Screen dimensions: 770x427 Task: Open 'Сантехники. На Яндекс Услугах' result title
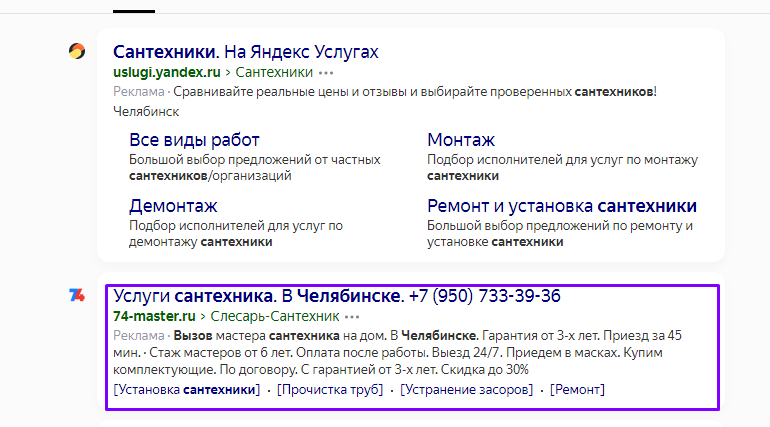pos(246,52)
